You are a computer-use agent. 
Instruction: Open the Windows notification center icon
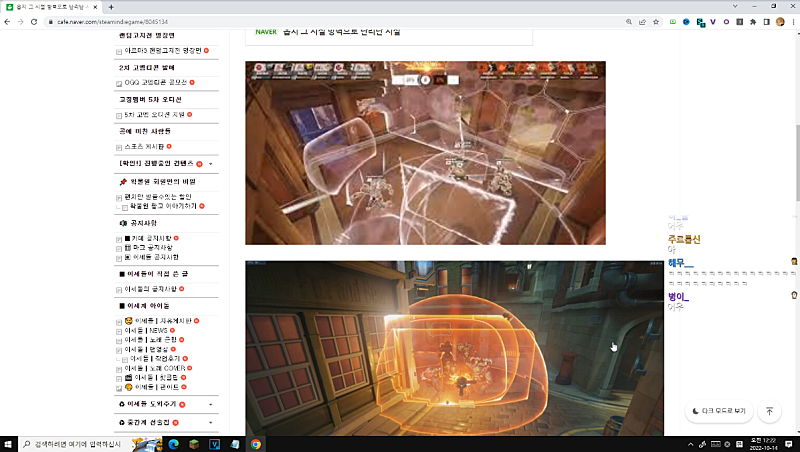pos(789,444)
